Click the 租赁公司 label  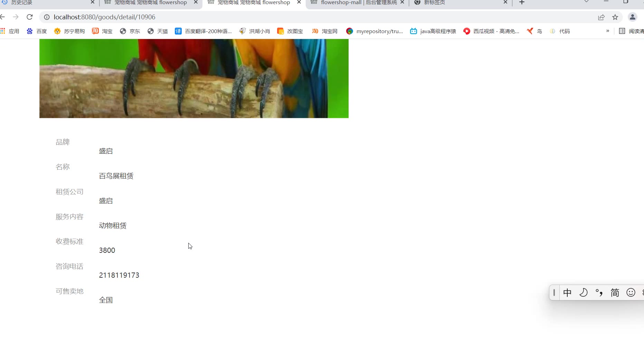tap(69, 192)
